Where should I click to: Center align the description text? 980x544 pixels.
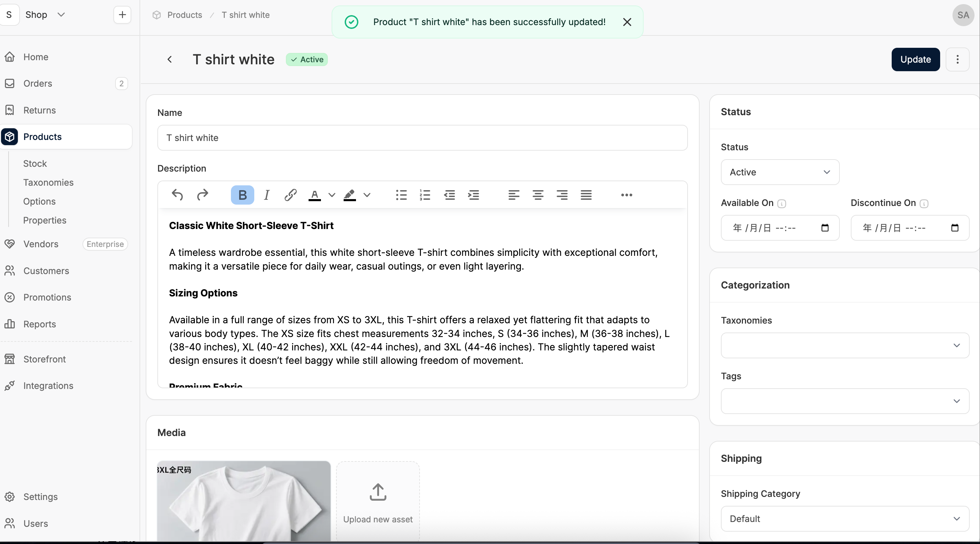coord(537,195)
